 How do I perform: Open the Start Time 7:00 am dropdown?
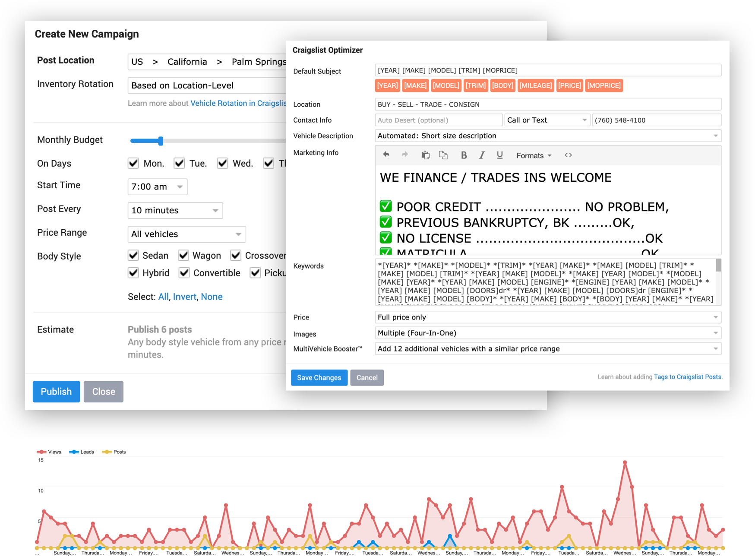[158, 187]
